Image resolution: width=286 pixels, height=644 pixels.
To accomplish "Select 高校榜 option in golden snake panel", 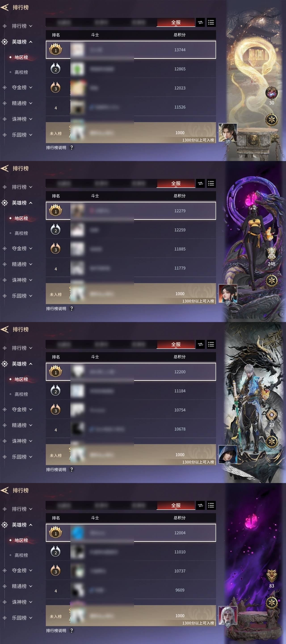I will [x=21, y=72].
